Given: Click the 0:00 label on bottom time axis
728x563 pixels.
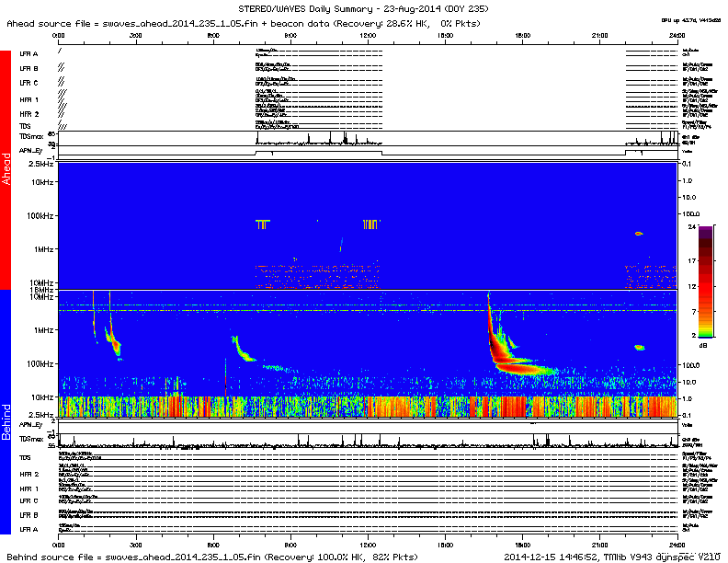Looking at the screenshot, I should (59, 545).
